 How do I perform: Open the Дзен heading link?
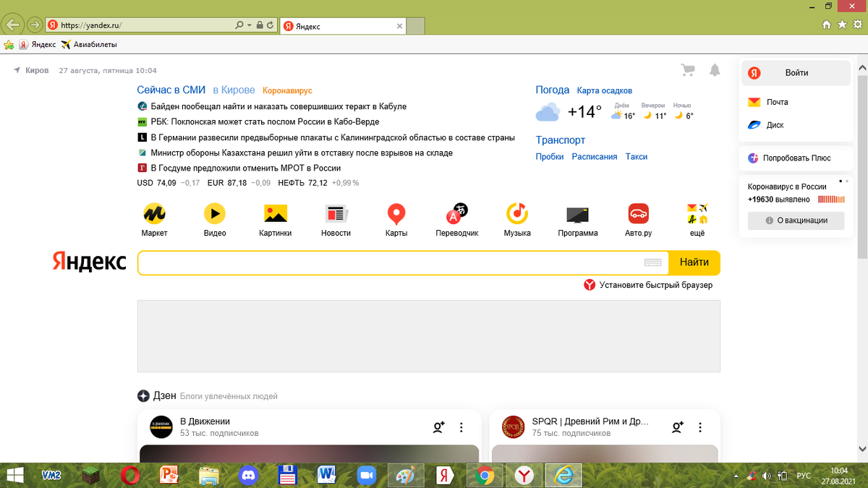[x=164, y=395]
